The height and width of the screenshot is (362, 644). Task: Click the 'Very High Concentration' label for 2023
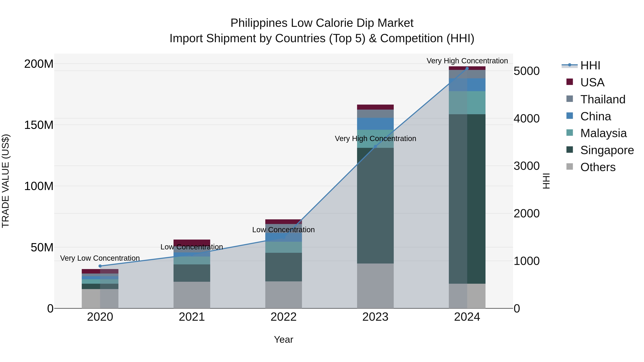coord(375,138)
